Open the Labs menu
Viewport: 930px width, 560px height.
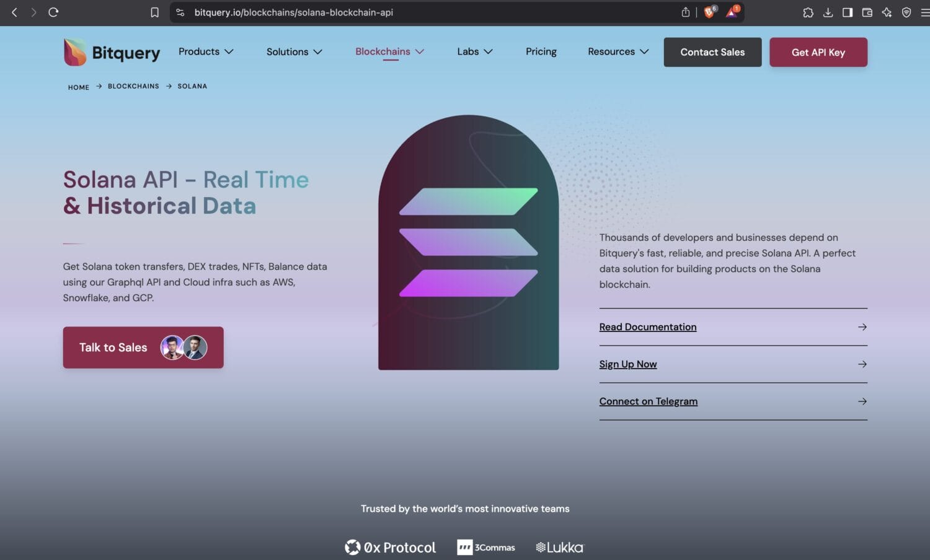474,51
